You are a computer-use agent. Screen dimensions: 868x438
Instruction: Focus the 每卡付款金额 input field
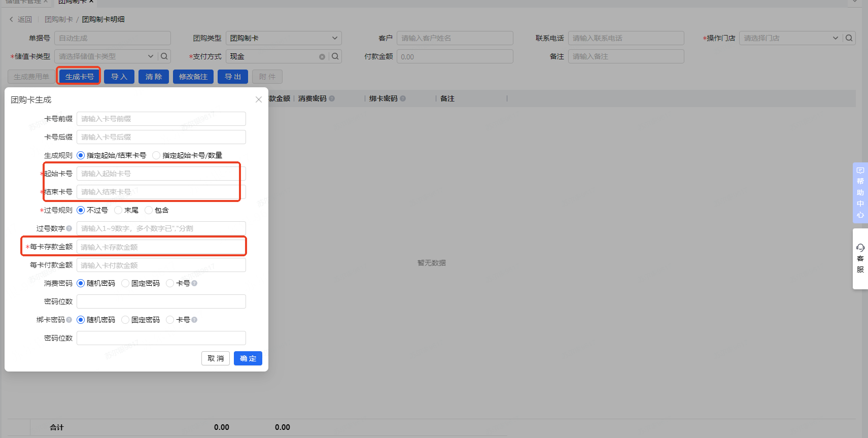click(161, 265)
